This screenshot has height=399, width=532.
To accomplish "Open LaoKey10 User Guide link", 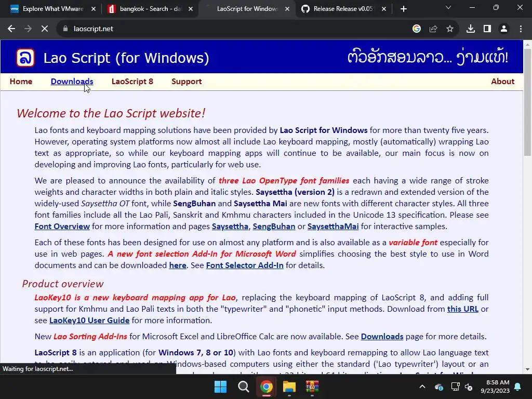I will 89,321.
